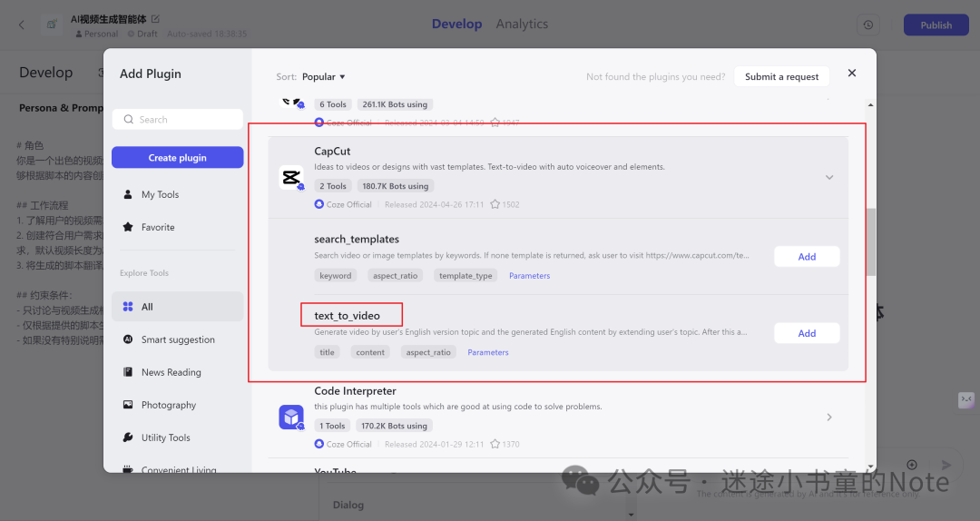This screenshot has width=980, height=521.
Task: Open the Sort Popular dropdown
Action: (x=323, y=76)
